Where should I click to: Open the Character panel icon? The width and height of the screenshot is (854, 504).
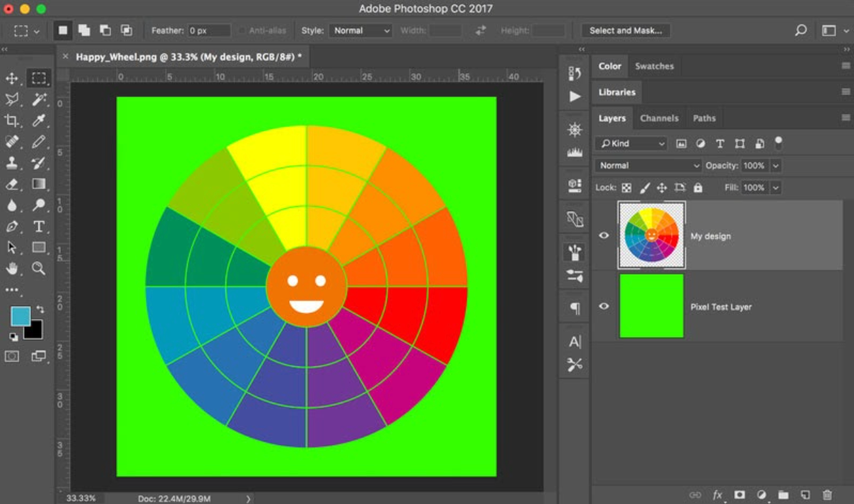pos(575,342)
